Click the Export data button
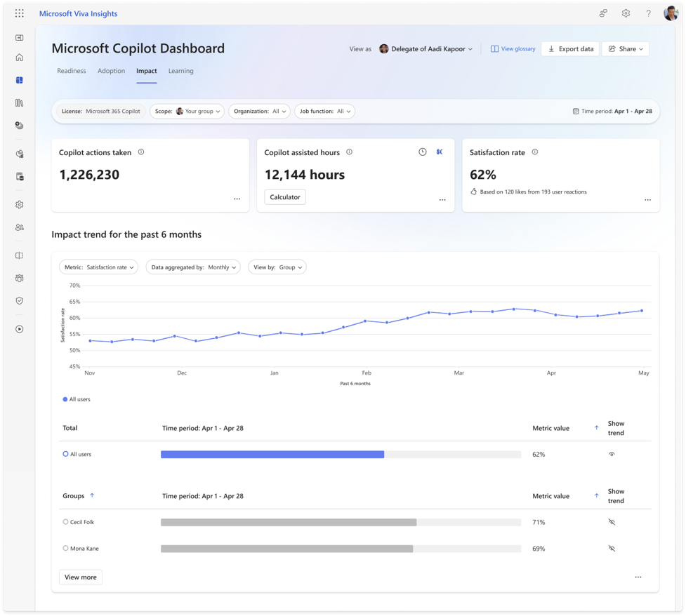This screenshot has height=616, width=686. tap(569, 48)
